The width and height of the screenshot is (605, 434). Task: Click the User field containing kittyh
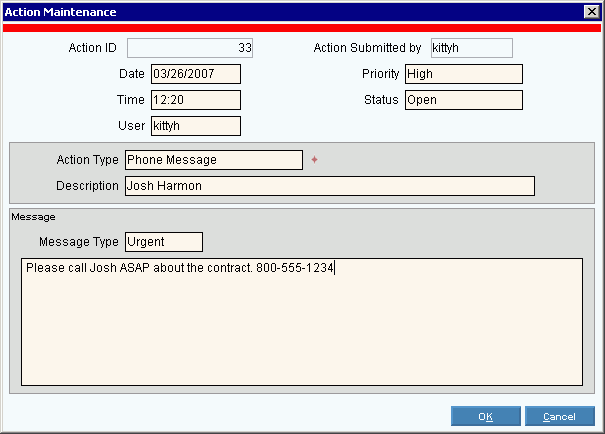(195, 126)
